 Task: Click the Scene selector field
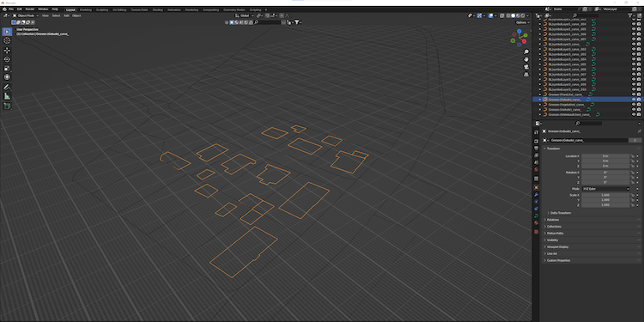[x=564, y=9]
